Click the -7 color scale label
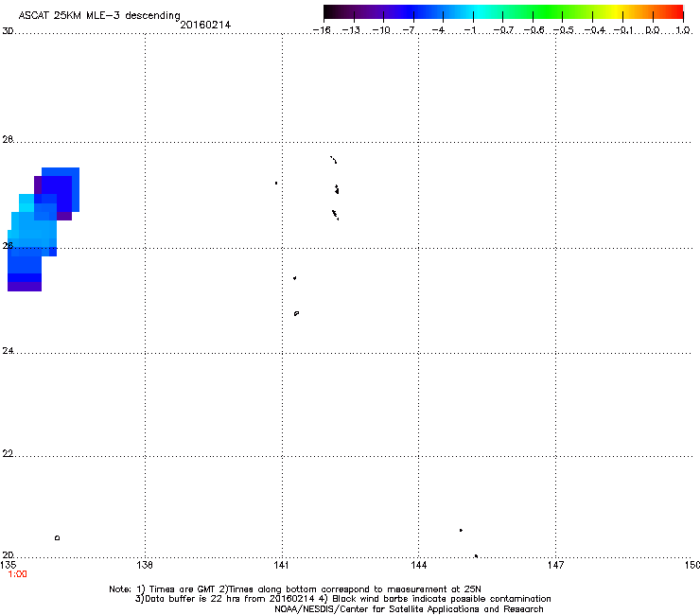 coord(409,30)
